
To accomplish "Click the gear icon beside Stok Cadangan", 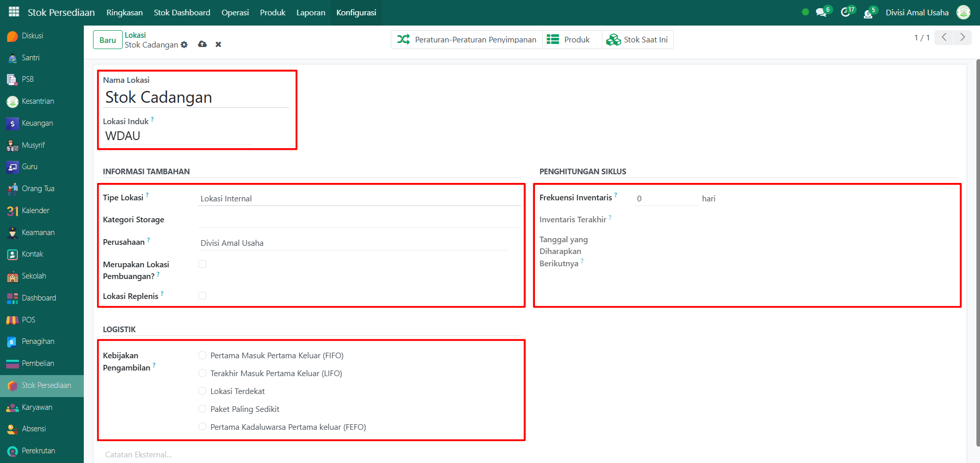I will [x=184, y=45].
